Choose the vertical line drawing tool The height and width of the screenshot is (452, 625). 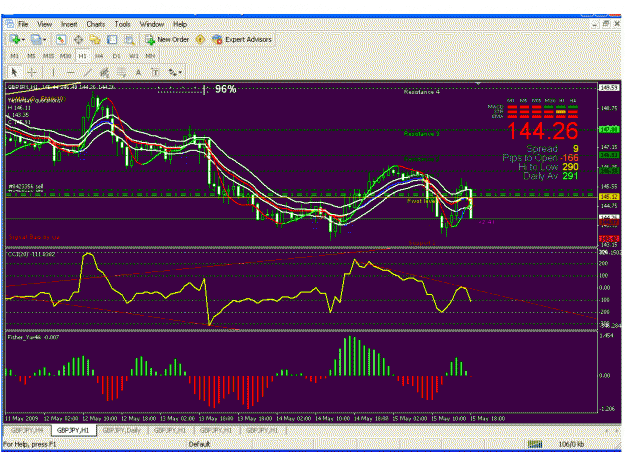click(x=53, y=72)
